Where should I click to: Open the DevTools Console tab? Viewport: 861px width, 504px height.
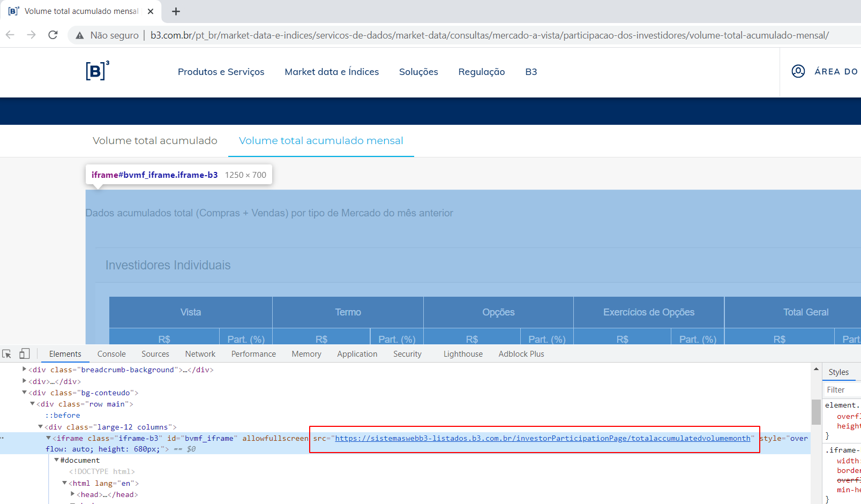[111, 354]
